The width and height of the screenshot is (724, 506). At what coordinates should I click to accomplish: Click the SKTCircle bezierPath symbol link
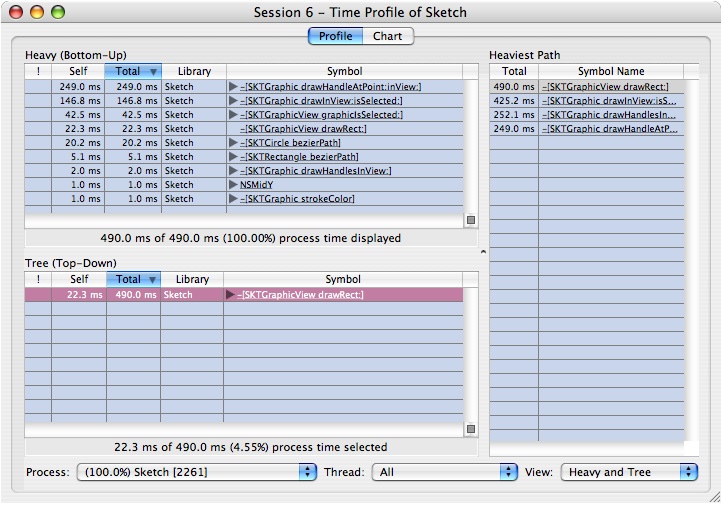click(290, 143)
